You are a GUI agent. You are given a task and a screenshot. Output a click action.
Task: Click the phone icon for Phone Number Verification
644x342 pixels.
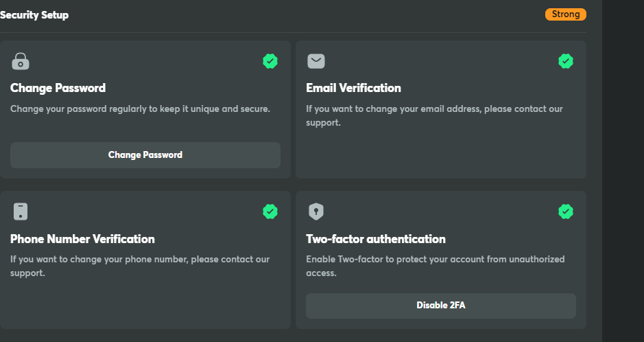21,212
